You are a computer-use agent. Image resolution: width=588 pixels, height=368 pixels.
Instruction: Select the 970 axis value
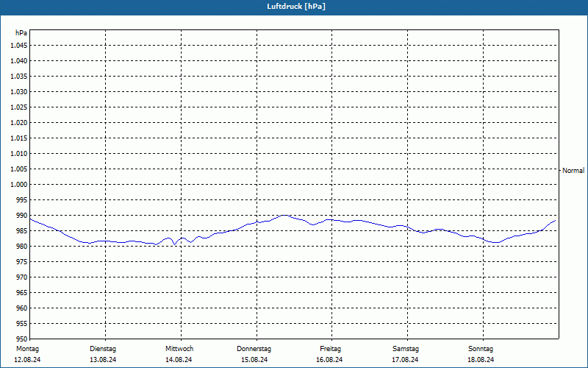[22, 277]
